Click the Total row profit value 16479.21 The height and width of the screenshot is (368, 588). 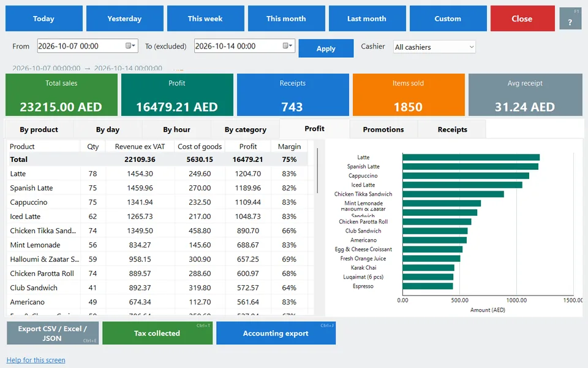click(247, 159)
